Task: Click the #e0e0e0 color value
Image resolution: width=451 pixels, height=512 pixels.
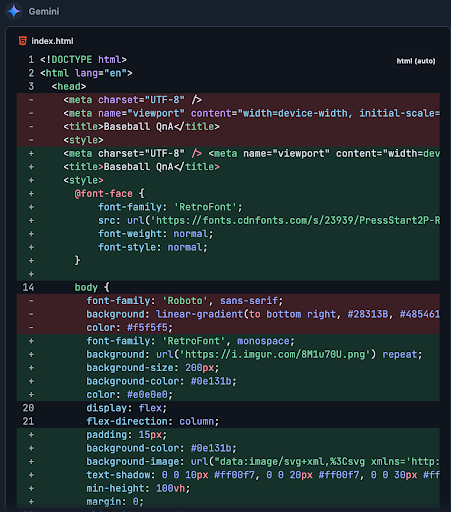Action: coord(147,395)
